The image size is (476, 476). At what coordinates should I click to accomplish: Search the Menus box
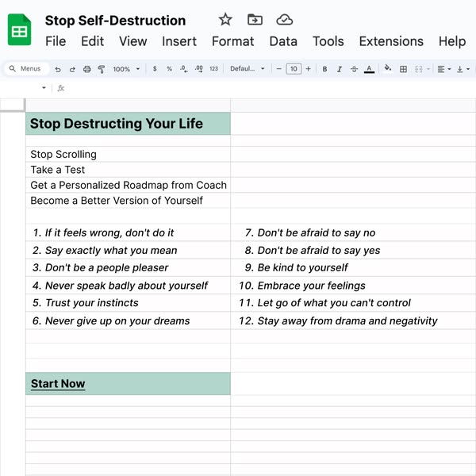(x=29, y=70)
